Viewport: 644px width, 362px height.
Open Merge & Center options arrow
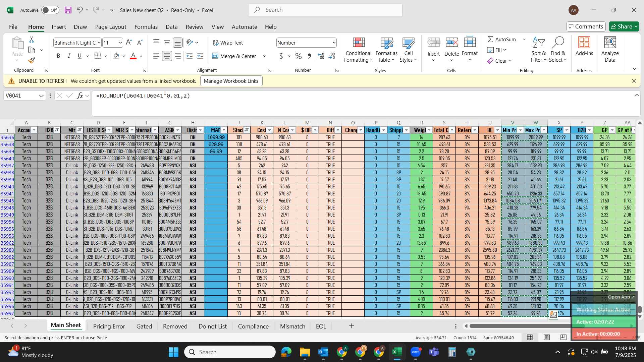[x=264, y=56]
